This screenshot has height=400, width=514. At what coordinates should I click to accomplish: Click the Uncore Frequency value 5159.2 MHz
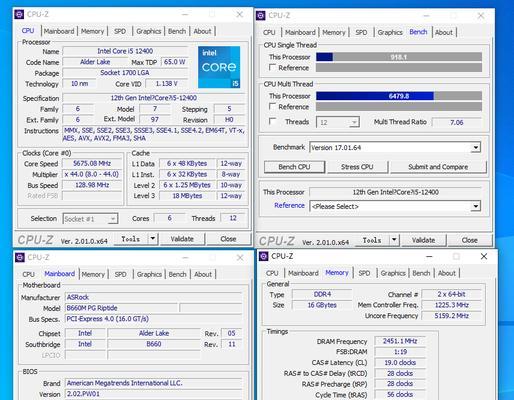[x=451, y=316]
